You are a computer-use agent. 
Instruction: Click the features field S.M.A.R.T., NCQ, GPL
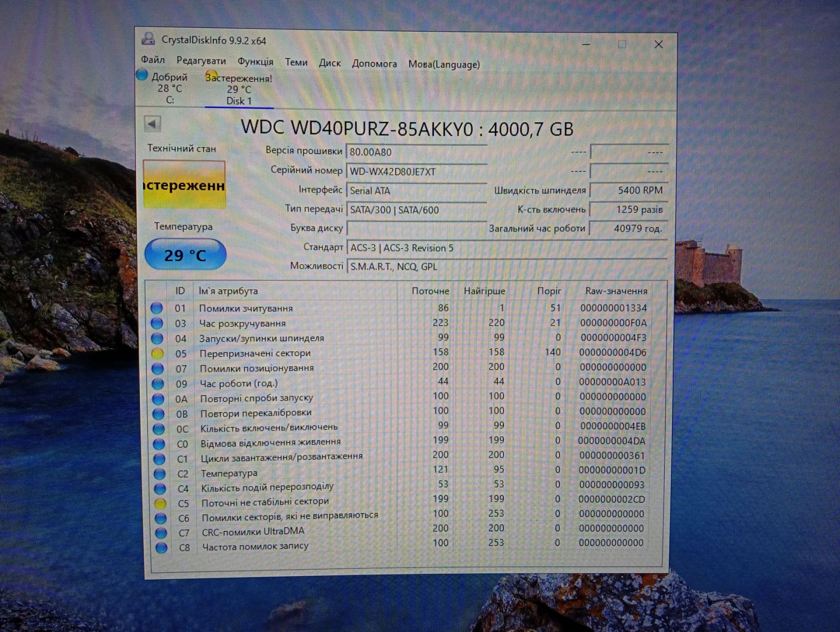coord(506,266)
